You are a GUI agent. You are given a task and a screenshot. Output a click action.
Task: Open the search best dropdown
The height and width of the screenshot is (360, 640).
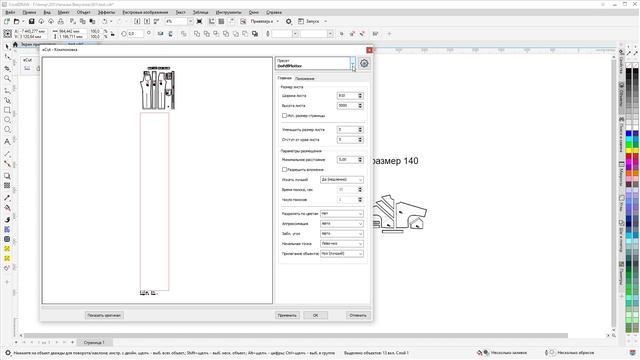[x=342, y=180]
